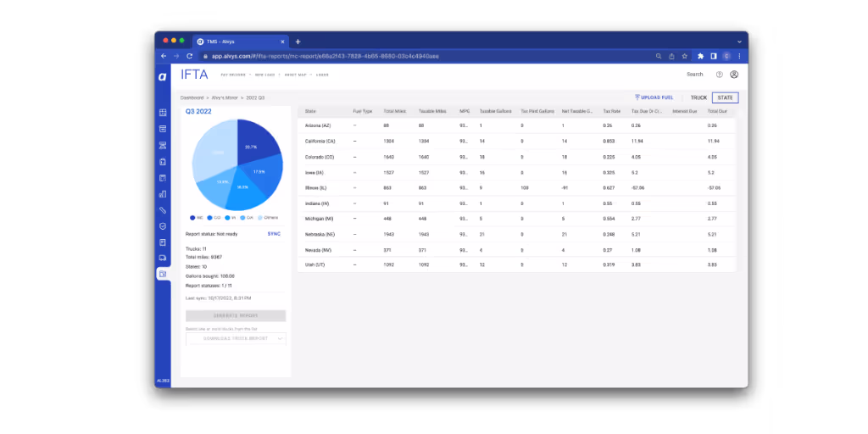Open the dispatch board sidebar icon
Viewport: 868px width, 434px height.
pyautogui.click(x=163, y=146)
